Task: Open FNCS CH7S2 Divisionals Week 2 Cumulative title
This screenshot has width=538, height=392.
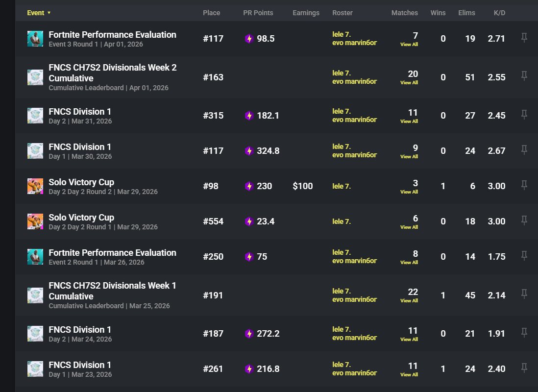Action: pos(113,73)
